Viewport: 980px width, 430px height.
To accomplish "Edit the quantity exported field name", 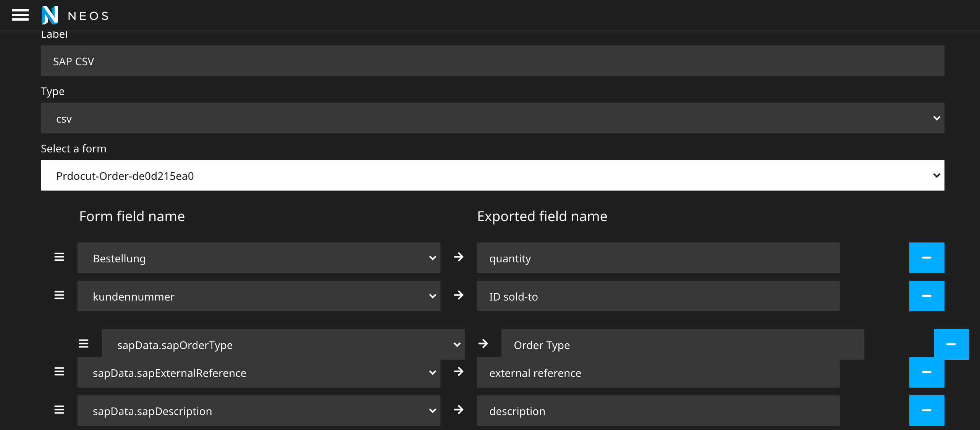I will coord(658,258).
